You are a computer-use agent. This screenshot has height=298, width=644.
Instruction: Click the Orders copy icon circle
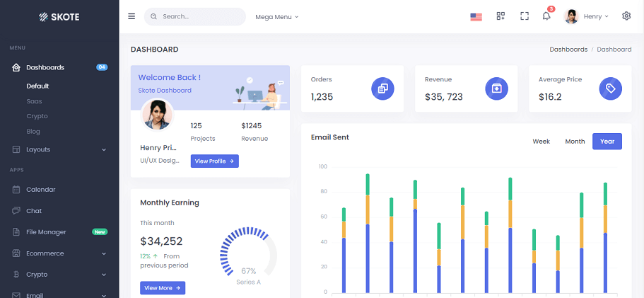(x=382, y=88)
